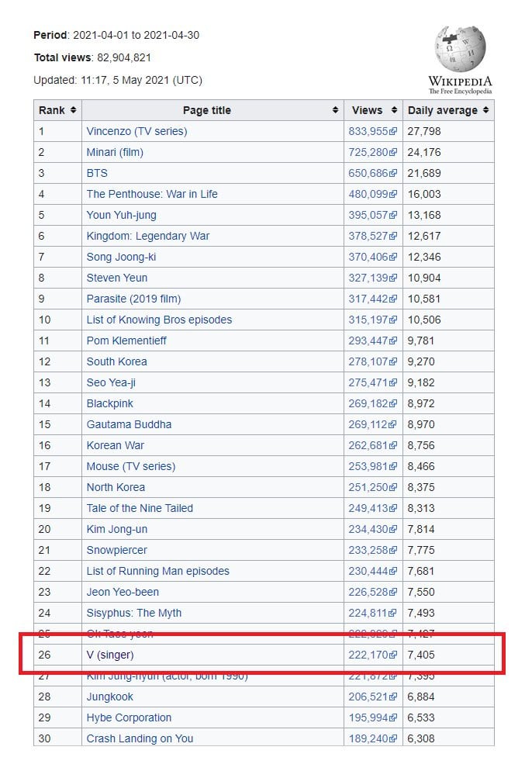Screen dimensions: 532x771
Task: Open the Vincenzo (TV series) article
Action: (136, 131)
